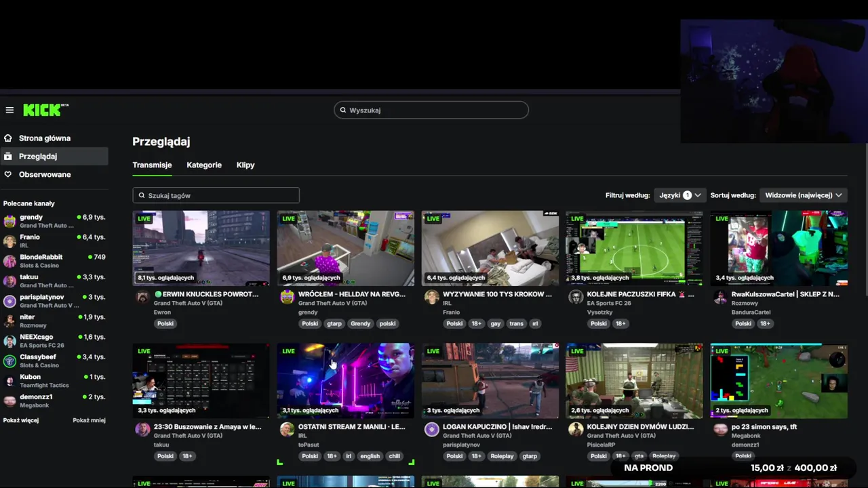Click chill tag under toPasut stream
Image resolution: width=868 pixels, height=488 pixels.
point(395,456)
